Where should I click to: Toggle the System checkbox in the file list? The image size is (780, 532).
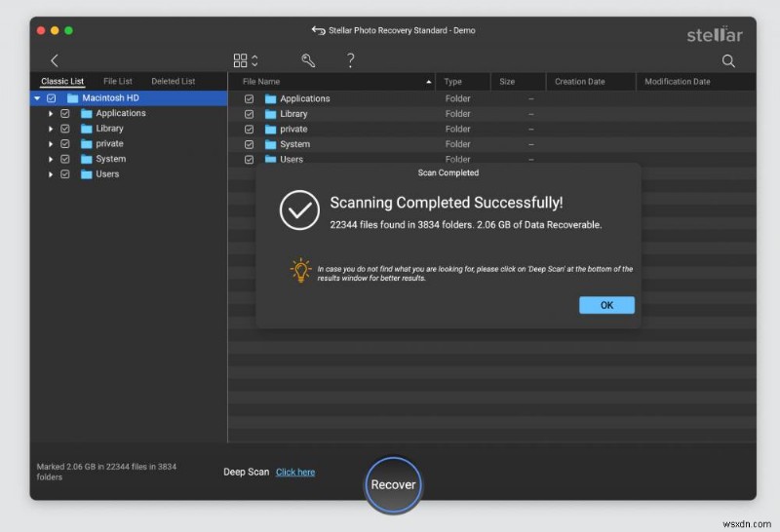250,144
